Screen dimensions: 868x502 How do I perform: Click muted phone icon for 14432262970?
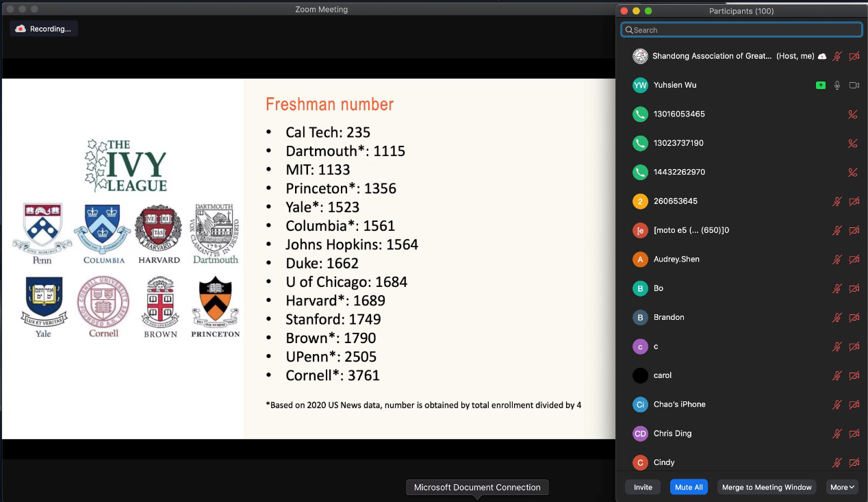coord(853,172)
